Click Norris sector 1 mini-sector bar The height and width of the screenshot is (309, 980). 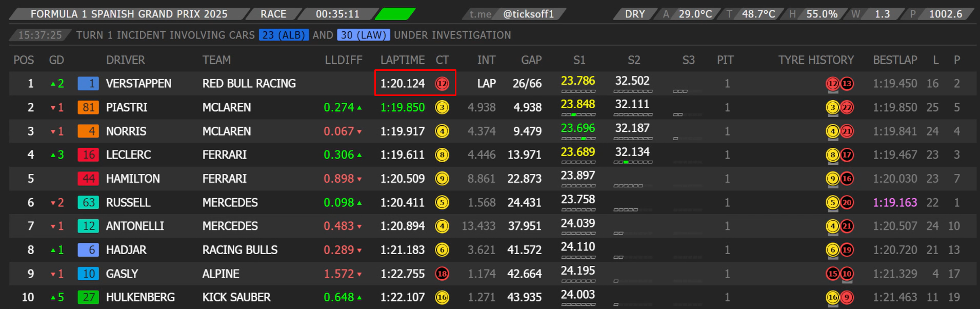[x=578, y=139]
